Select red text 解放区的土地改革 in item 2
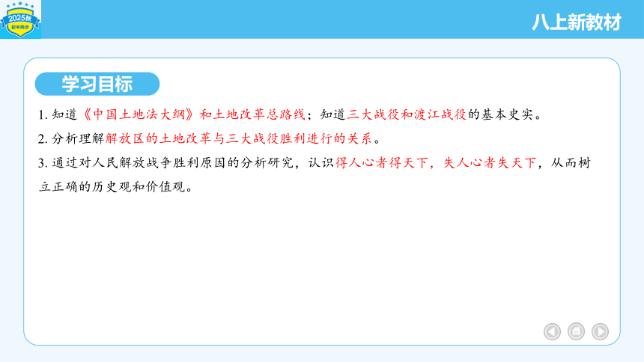Viewport: 644px width, 362px height. [x=158, y=138]
